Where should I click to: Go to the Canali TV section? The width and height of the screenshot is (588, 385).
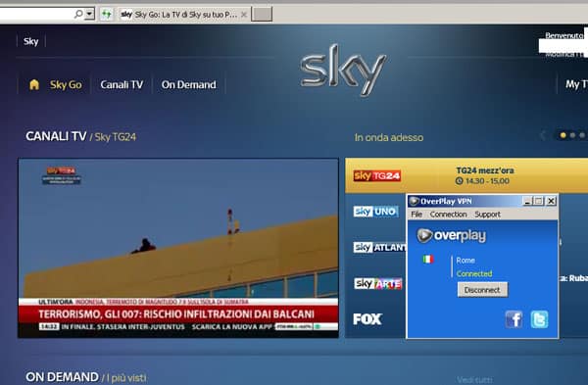tap(122, 84)
